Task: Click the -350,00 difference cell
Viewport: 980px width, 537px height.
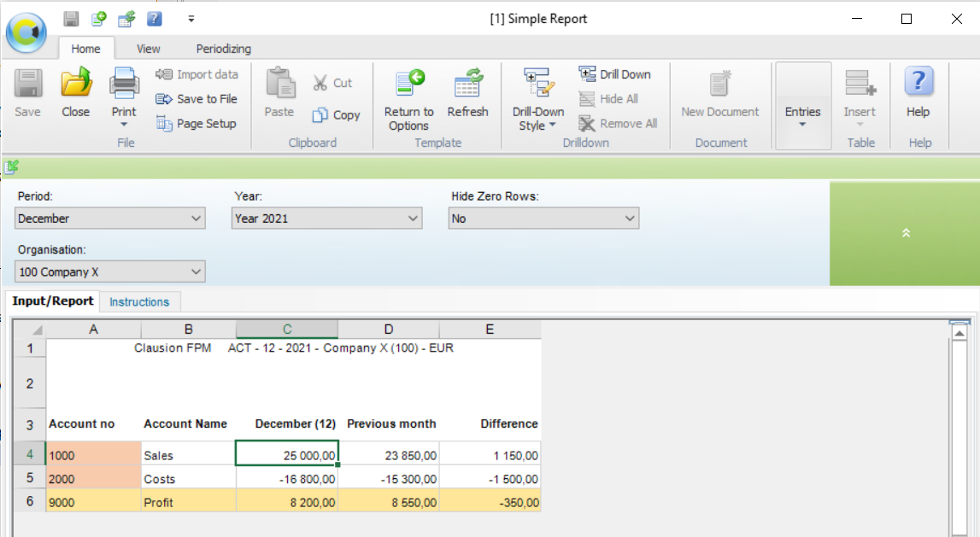Action: (x=490, y=501)
